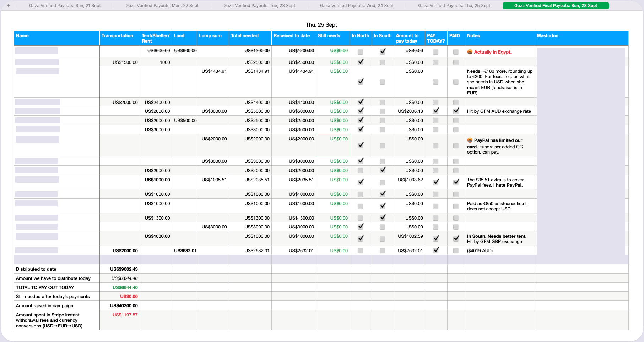Select the 'Amount raised in campaign' value US$40200.00

coord(124,306)
